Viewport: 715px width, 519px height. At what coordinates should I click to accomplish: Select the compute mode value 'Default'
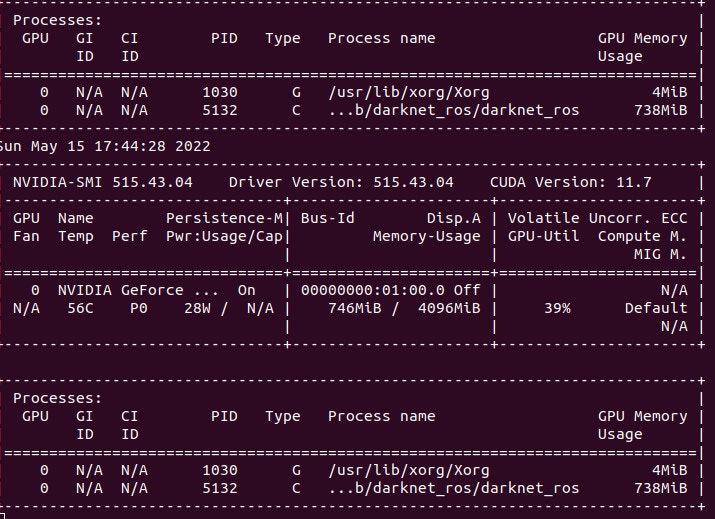(656, 308)
